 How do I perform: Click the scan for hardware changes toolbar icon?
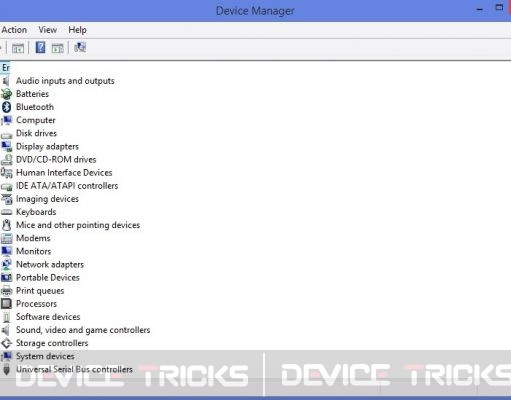(80, 48)
